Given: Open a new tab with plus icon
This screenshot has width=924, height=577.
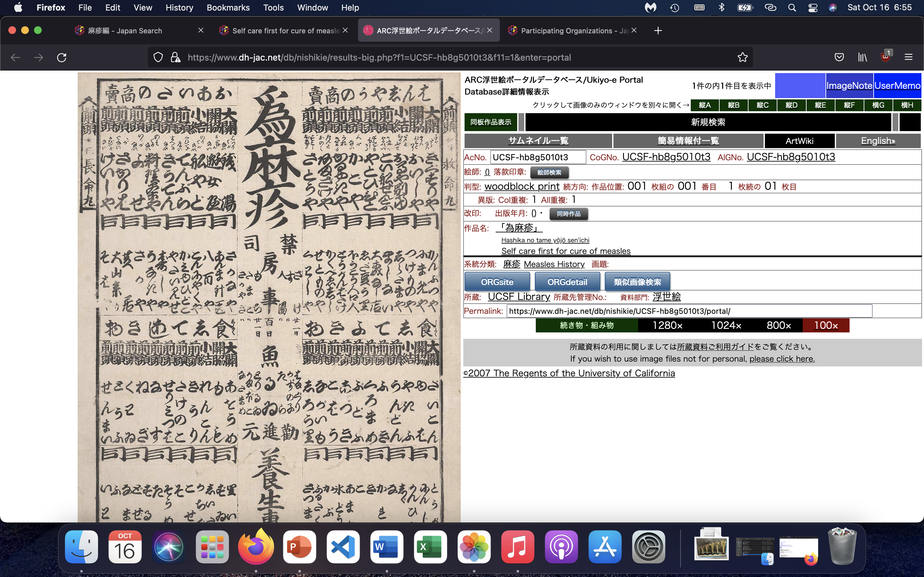Looking at the screenshot, I should coord(657,30).
